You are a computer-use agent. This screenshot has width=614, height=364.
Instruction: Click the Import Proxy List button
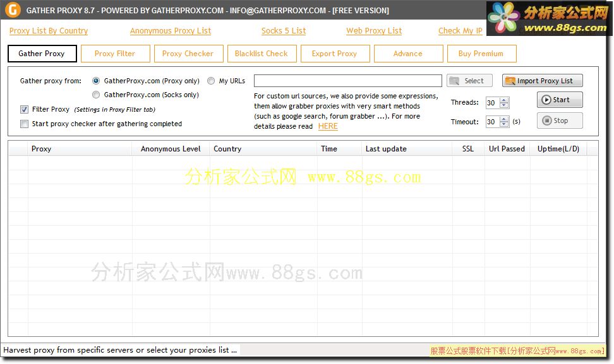tap(543, 81)
